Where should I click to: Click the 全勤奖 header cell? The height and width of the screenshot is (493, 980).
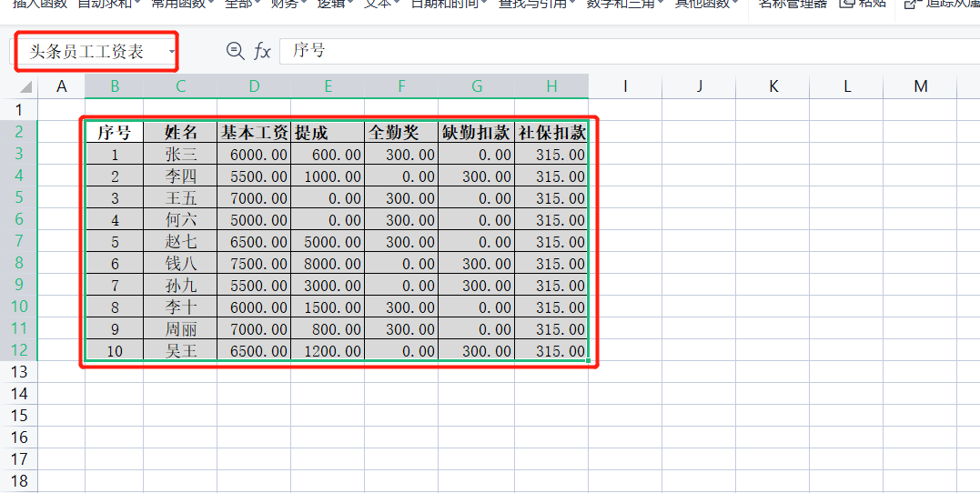click(x=401, y=132)
